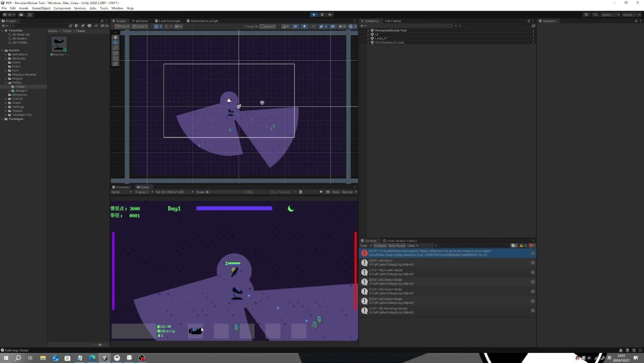
Task: Toggle error message filter in Console
Action: (x=532, y=245)
